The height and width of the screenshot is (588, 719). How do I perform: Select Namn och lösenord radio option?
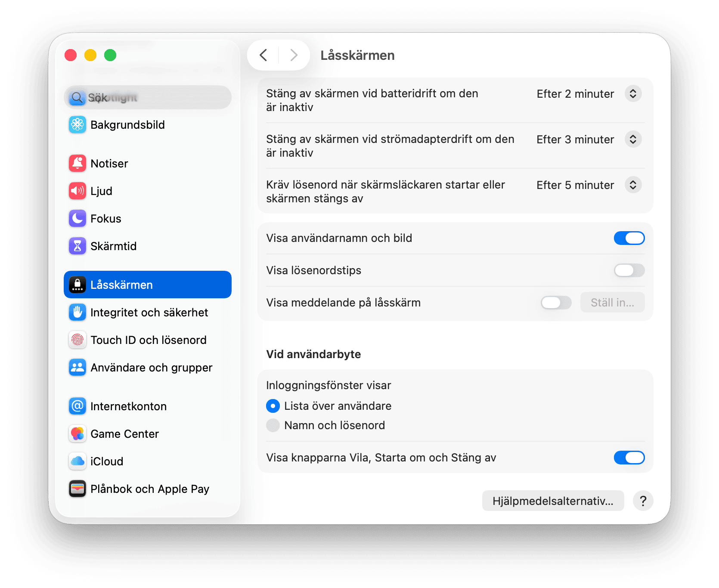click(x=273, y=425)
